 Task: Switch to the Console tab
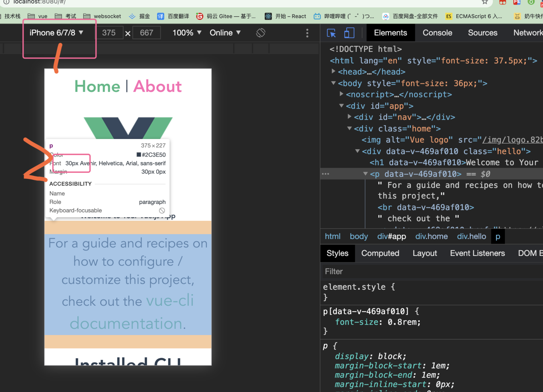coord(437,33)
